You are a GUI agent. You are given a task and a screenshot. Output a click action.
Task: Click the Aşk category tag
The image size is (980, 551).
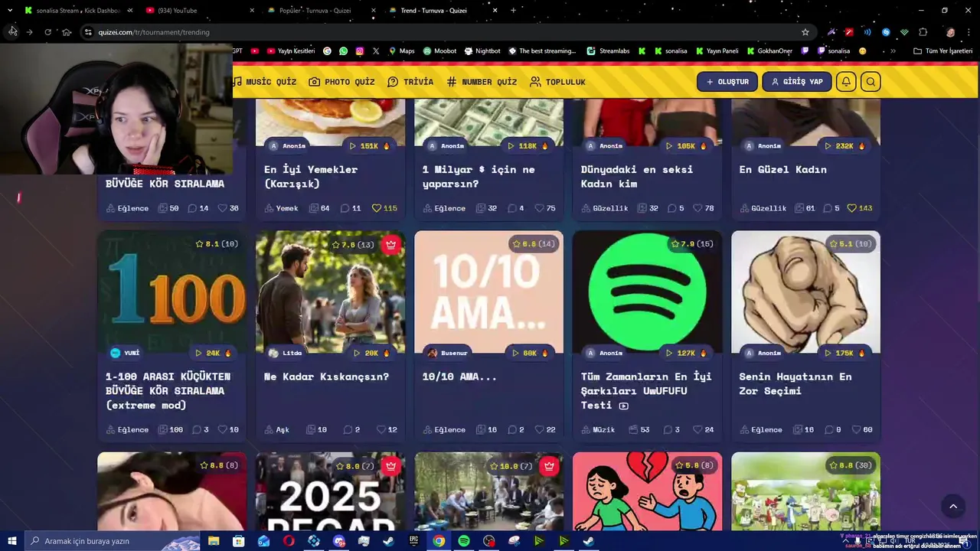[276, 430]
